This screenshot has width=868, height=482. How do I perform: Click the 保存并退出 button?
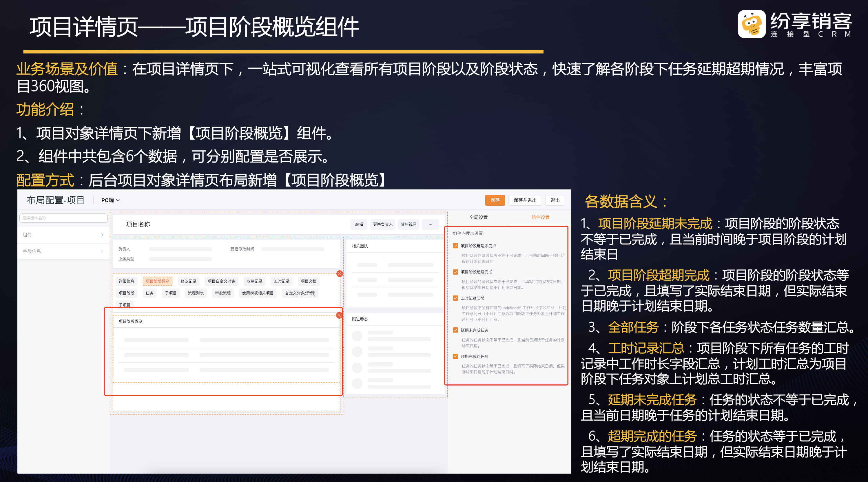click(525, 200)
